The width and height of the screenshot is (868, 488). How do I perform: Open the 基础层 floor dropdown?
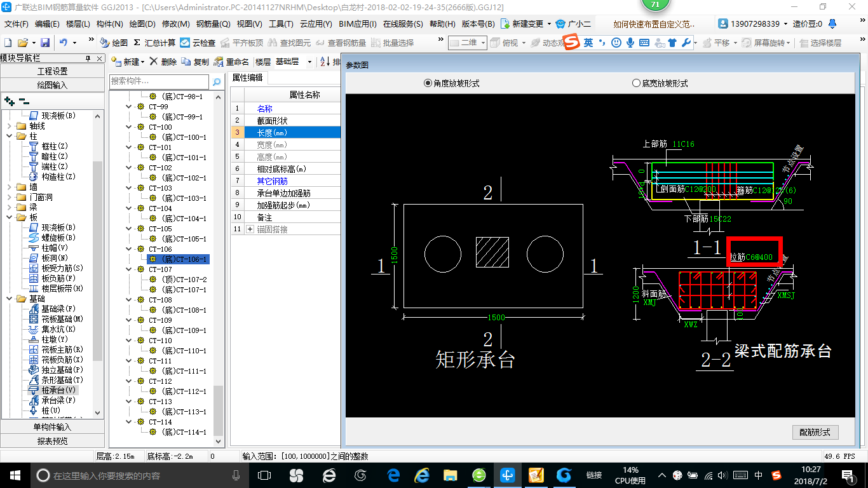point(309,62)
